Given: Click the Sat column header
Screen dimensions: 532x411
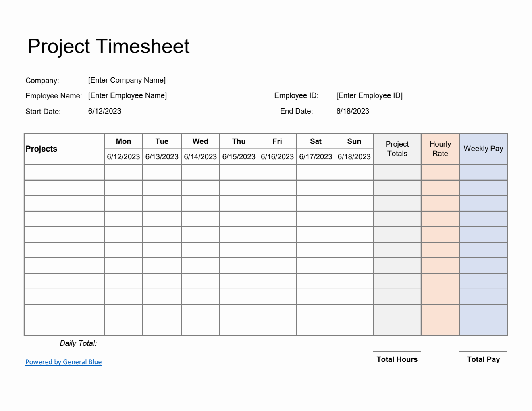Looking at the screenshot, I should (316, 141).
